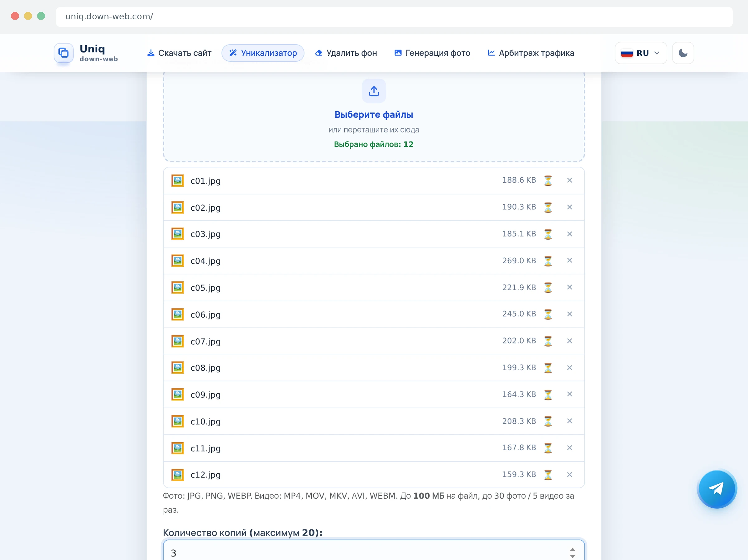Screen dimensions: 748x560
Task: Remove c09.jpg from the list
Action: tap(569, 394)
